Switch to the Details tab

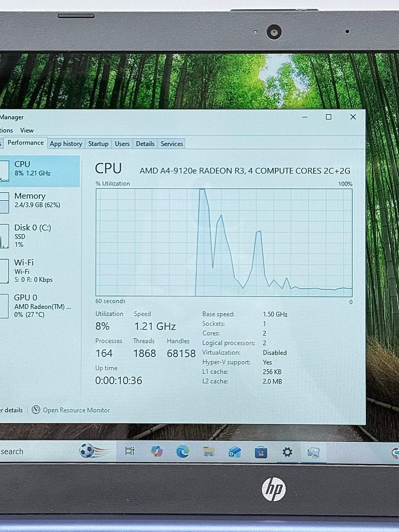tap(145, 144)
